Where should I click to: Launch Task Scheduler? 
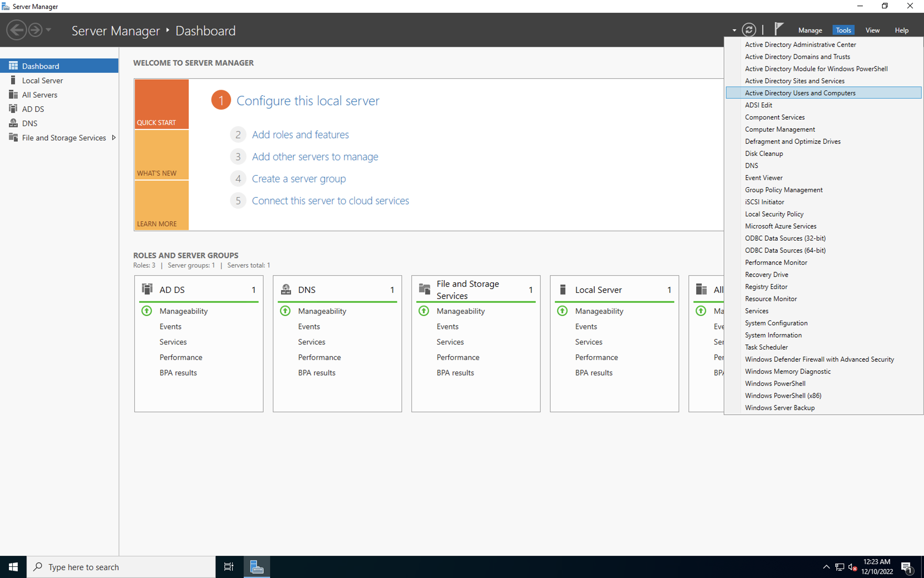tap(824, 347)
